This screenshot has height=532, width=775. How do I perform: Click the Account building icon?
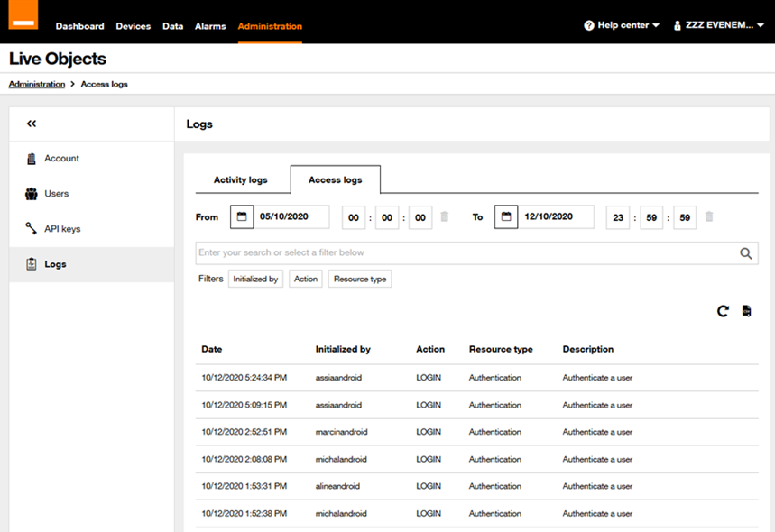click(x=32, y=159)
